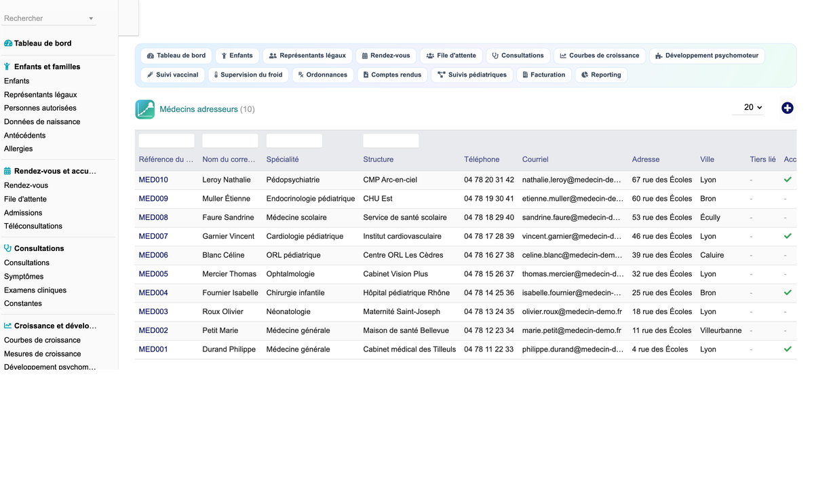Open Examens cliniques in the sidebar
The image size is (814, 504).
tap(35, 290)
